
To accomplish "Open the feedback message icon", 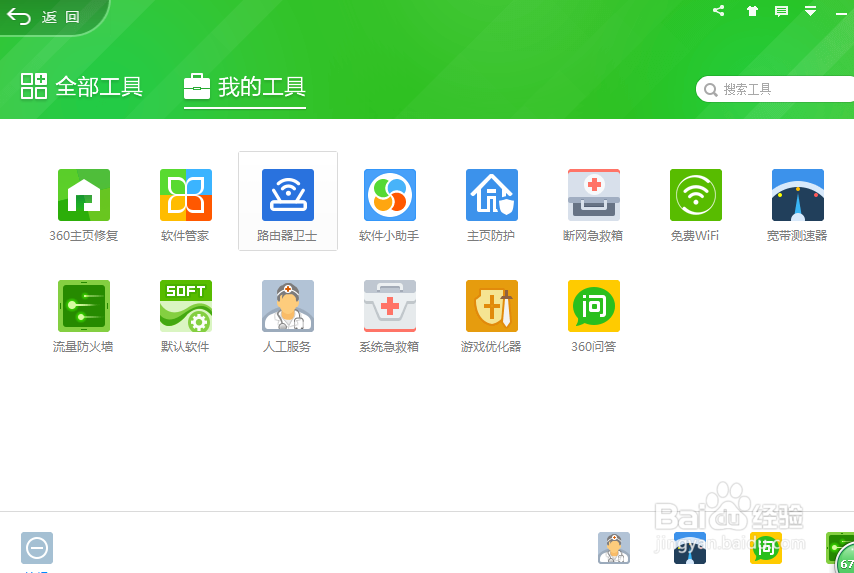I will (x=782, y=11).
